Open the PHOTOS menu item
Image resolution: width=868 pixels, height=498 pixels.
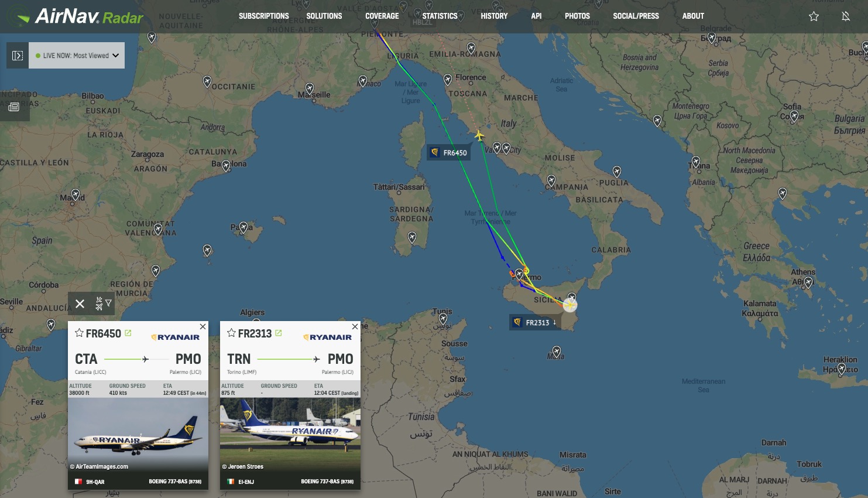coord(577,16)
